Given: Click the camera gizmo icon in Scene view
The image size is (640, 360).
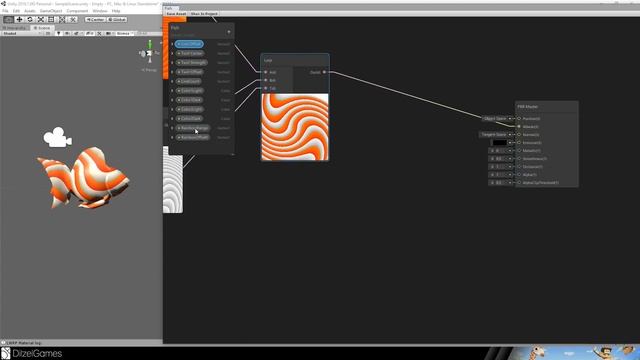Looking at the screenshot, I should pyautogui.click(x=58, y=137).
